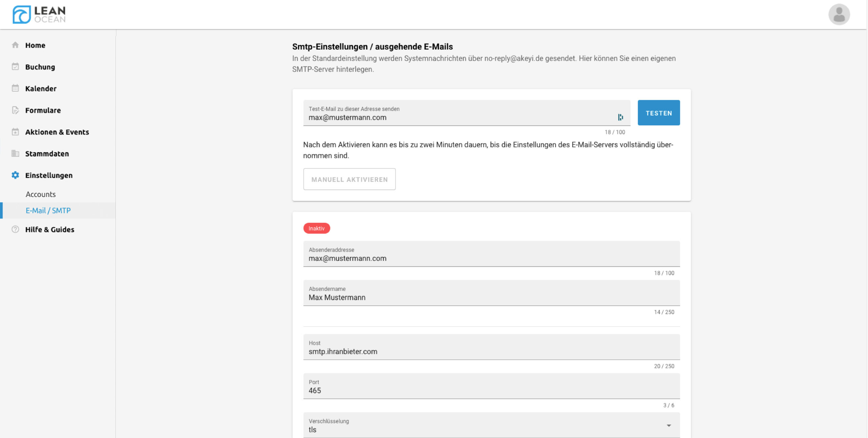
Task: Click the Lean Ocean logo
Action: click(39, 15)
